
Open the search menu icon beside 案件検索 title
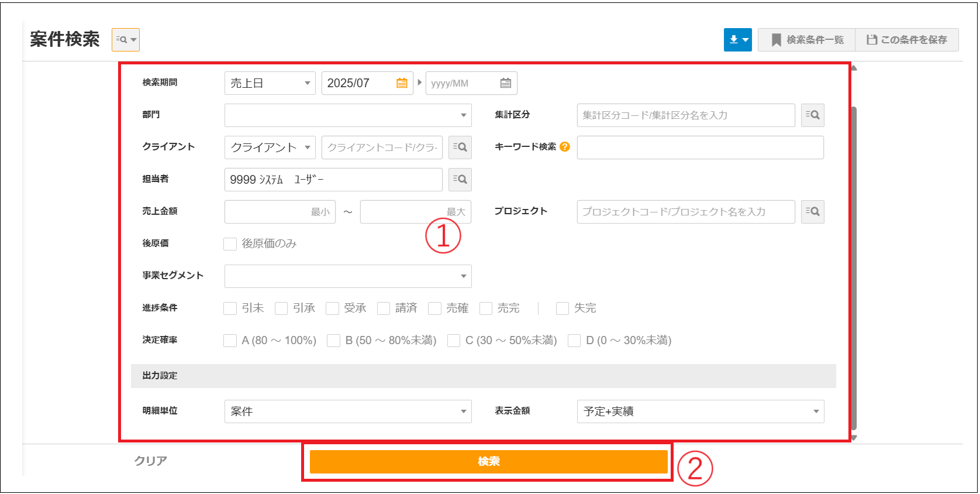click(125, 40)
